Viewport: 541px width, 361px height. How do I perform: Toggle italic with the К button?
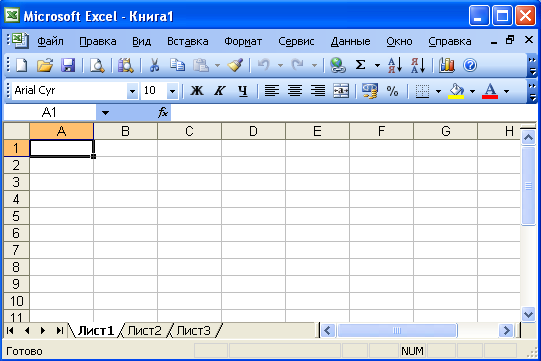[220, 91]
